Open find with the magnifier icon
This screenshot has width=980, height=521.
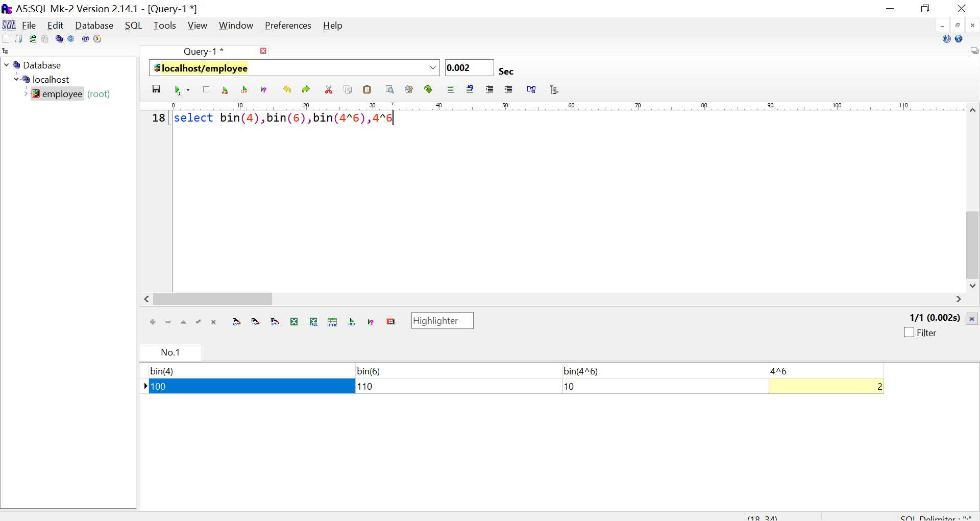[x=390, y=90]
